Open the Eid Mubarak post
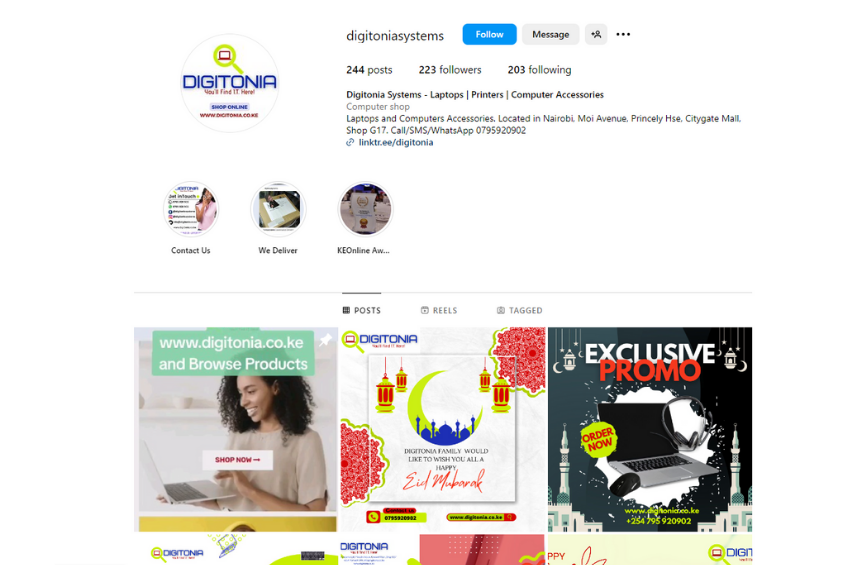 click(x=443, y=429)
